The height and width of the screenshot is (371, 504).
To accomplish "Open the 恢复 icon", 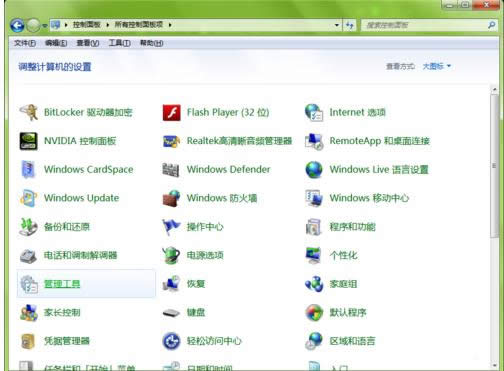I will click(171, 284).
